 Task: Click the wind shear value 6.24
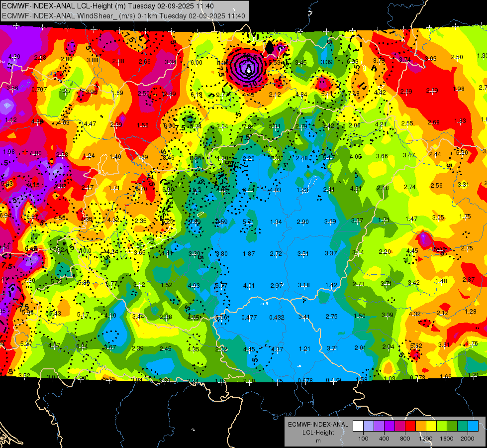(x=82, y=346)
